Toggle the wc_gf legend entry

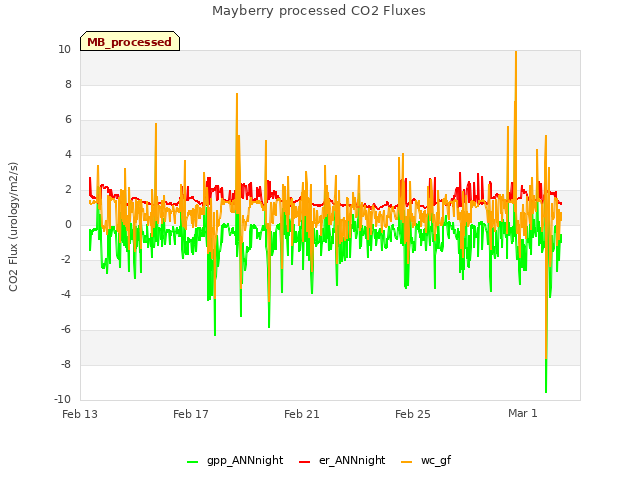(x=426, y=461)
